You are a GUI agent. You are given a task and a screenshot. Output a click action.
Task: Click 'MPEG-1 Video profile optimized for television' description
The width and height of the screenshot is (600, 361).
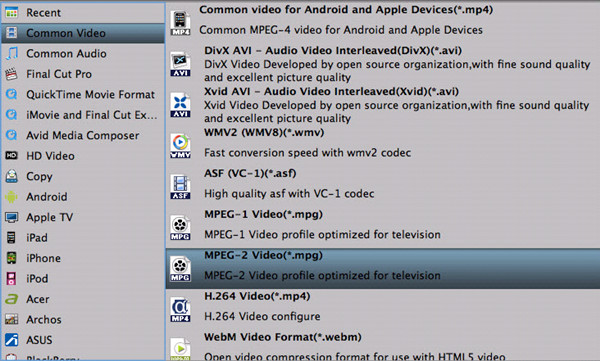322,234
